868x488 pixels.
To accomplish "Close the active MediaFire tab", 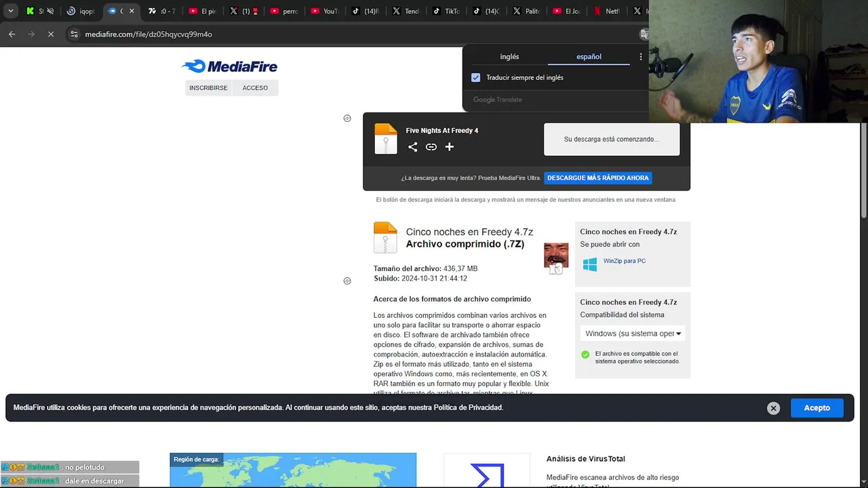I will click(x=132, y=11).
